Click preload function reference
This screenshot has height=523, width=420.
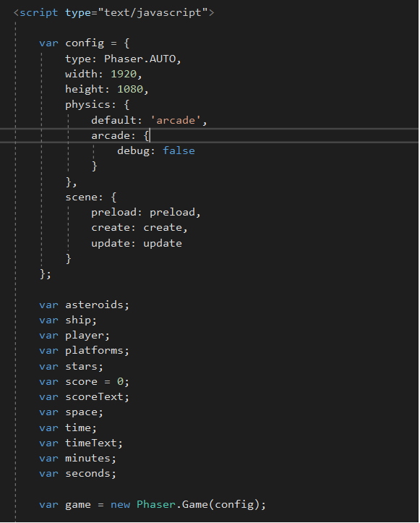(172, 213)
